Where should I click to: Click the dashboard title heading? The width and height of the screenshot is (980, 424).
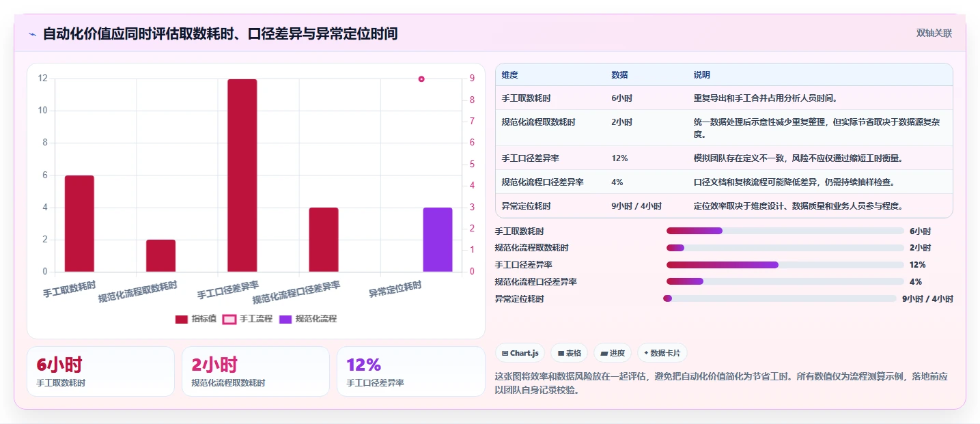click(x=220, y=33)
